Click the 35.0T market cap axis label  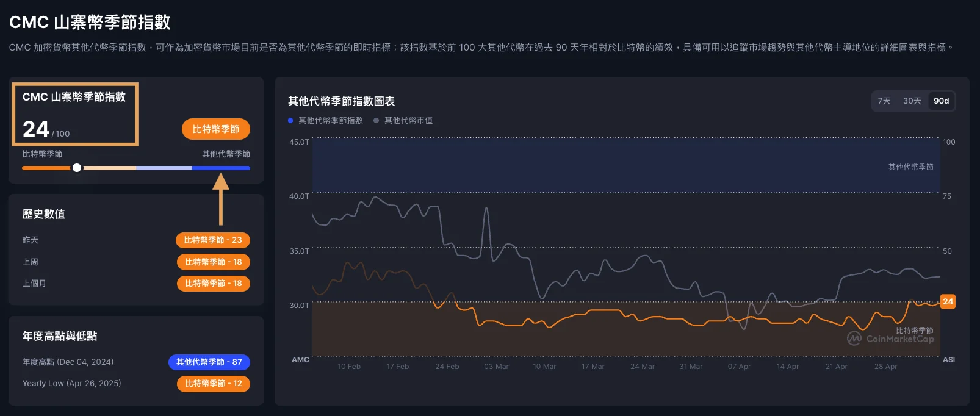(x=299, y=251)
